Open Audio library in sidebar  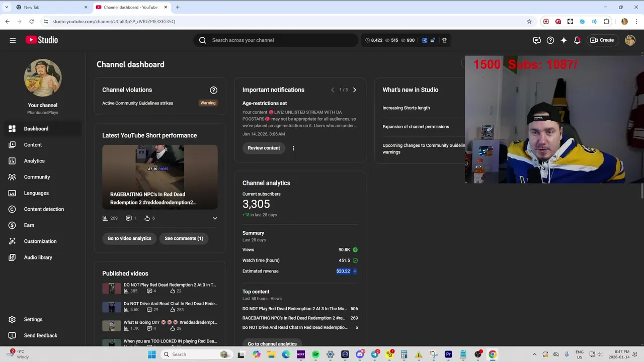pos(43,257)
